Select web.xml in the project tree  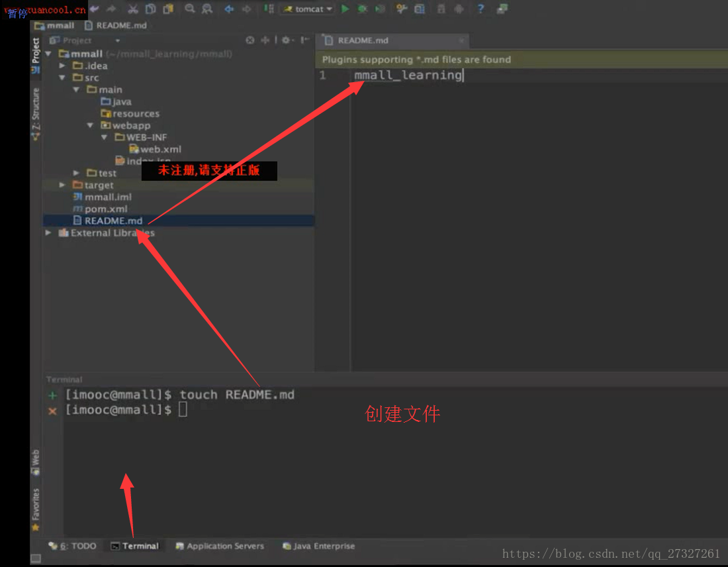click(155, 149)
